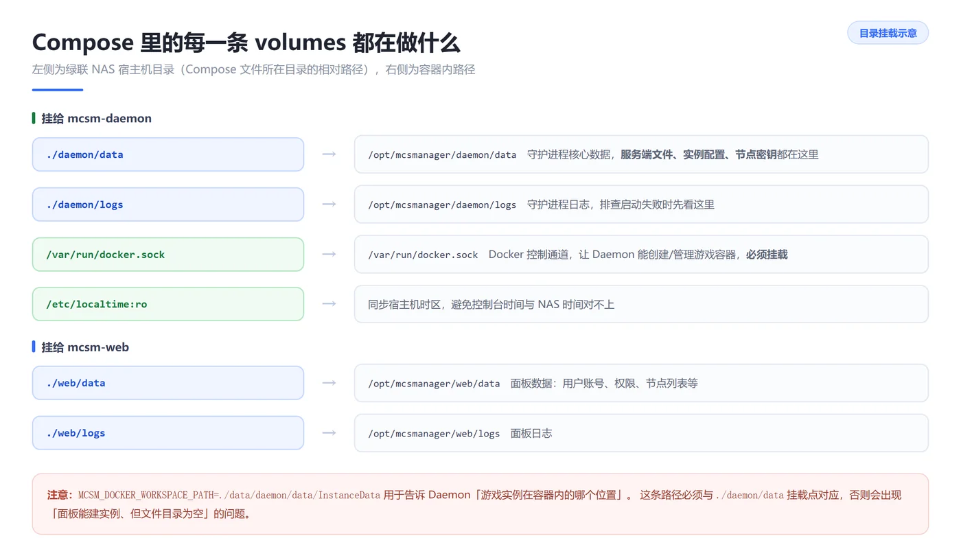Select the ./daemon/data host path box
Image resolution: width=961 pixels, height=560 pixels.
click(168, 154)
